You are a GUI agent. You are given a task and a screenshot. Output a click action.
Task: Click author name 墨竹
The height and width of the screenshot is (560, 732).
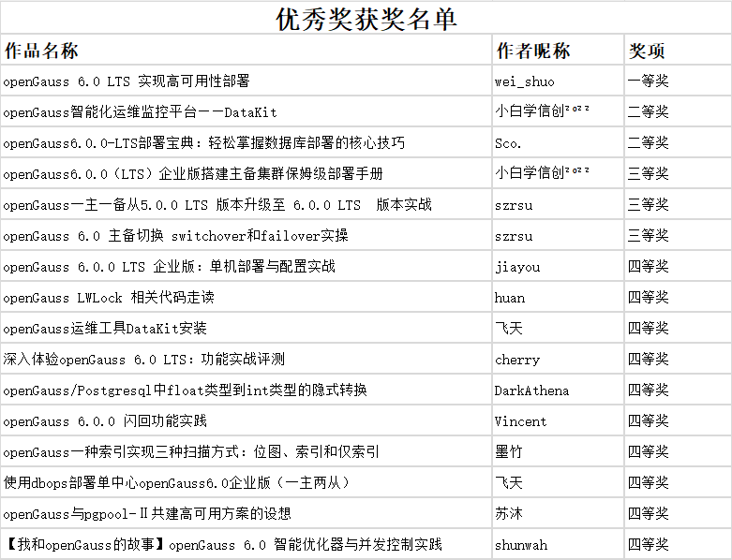pos(508,451)
